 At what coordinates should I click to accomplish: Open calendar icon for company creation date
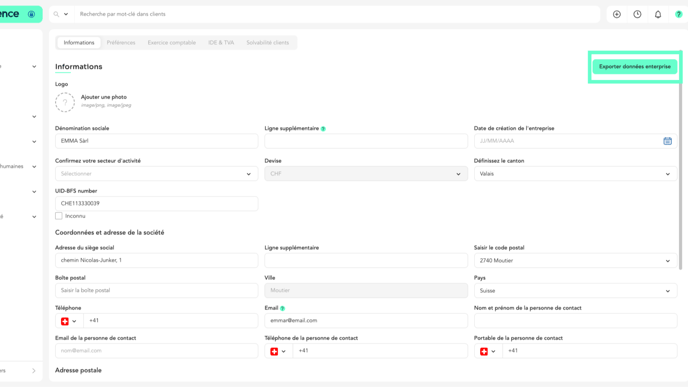tap(667, 141)
